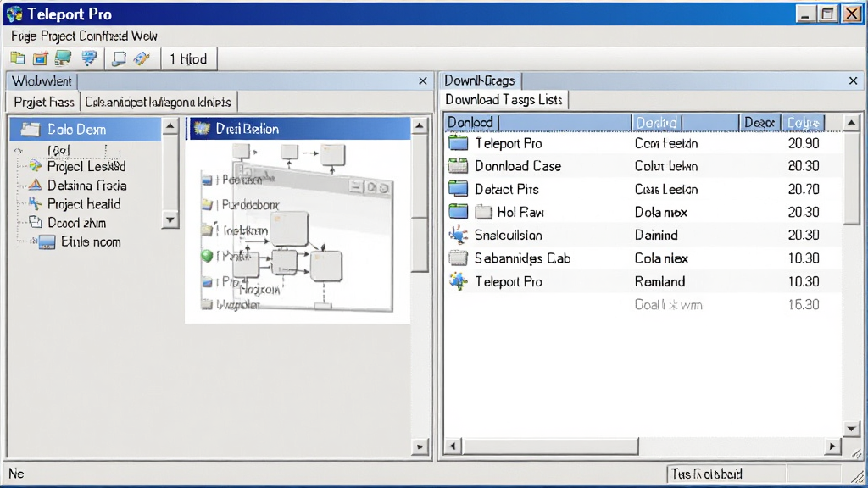Select the 'Dolo Dexm' root tree item
This screenshot has width=868, height=488.
pyautogui.click(x=86, y=129)
